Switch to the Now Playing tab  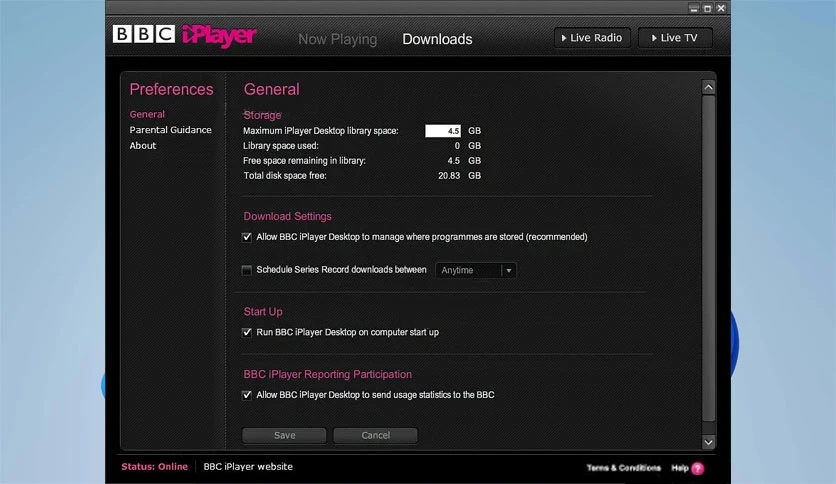pyautogui.click(x=337, y=39)
